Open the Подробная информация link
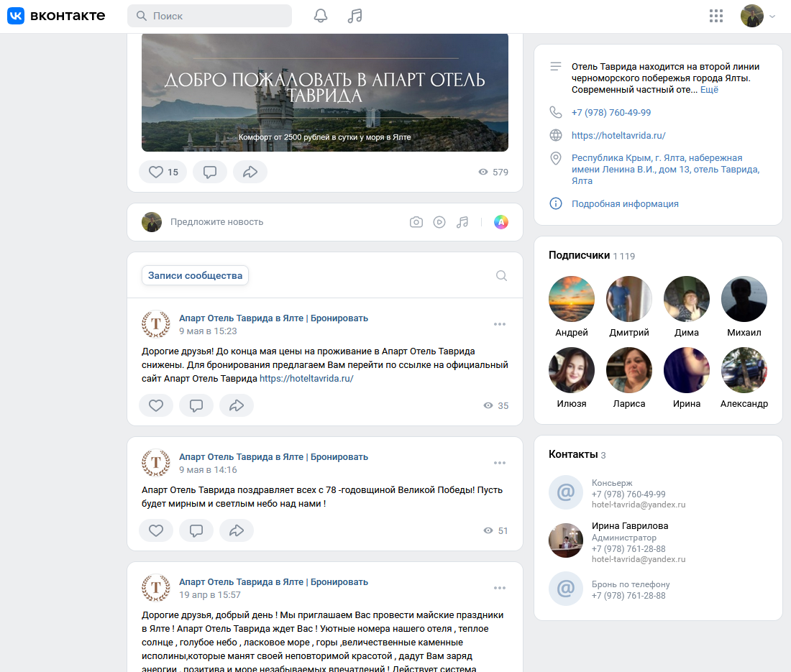The width and height of the screenshot is (791, 672). coord(624,203)
